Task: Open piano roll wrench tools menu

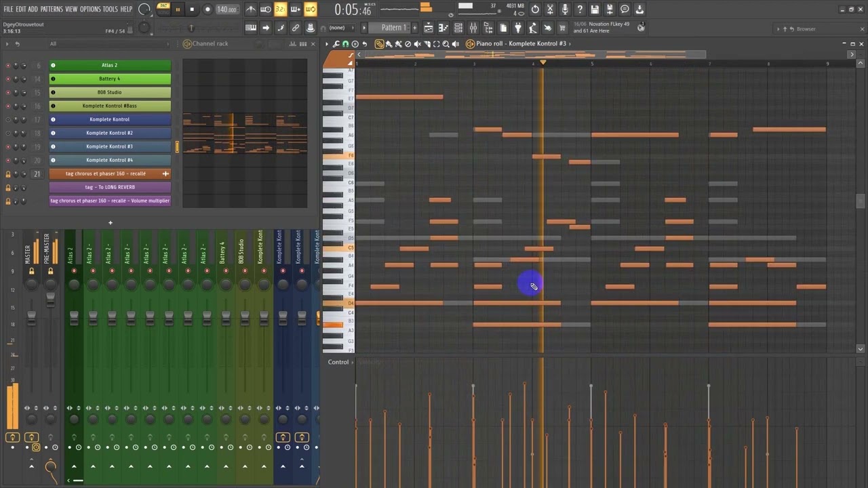Action: pyautogui.click(x=336, y=43)
